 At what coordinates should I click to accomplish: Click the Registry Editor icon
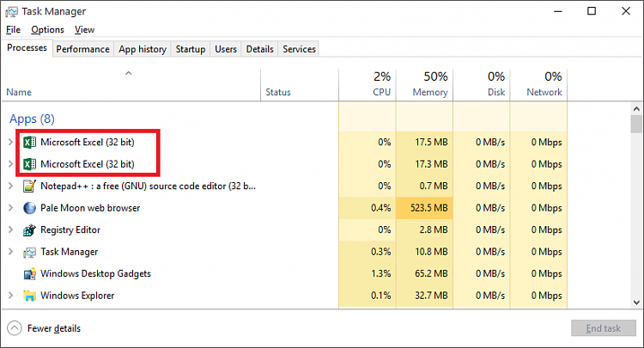29,230
